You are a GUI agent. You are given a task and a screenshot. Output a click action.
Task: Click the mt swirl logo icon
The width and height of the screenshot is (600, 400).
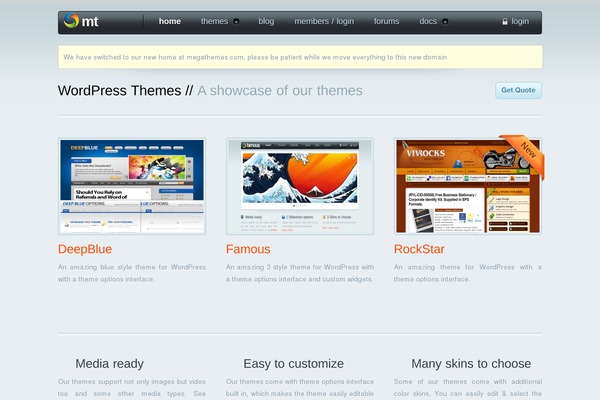pos(71,21)
